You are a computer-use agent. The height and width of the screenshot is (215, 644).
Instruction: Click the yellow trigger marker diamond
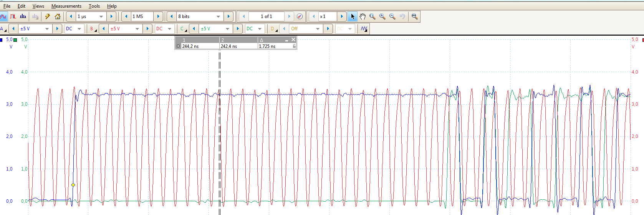pyautogui.click(x=73, y=185)
